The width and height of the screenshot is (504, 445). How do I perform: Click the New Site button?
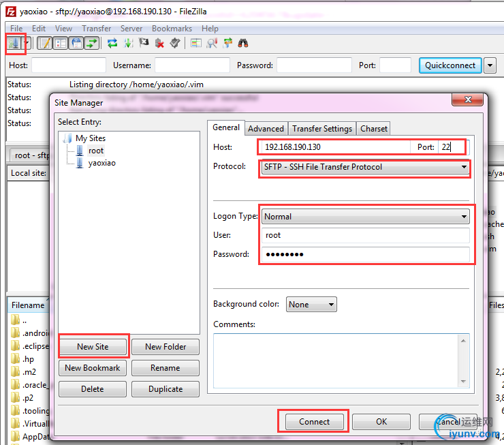click(x=93, y=347)
